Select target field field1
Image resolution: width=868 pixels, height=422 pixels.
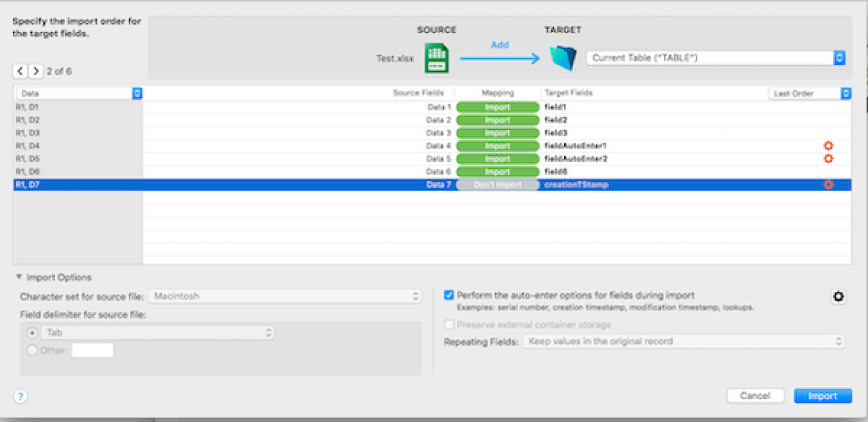pos(555,107)
